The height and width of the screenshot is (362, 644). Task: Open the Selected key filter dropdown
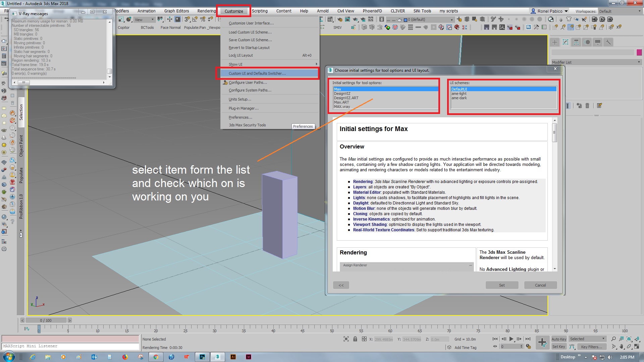587,339
